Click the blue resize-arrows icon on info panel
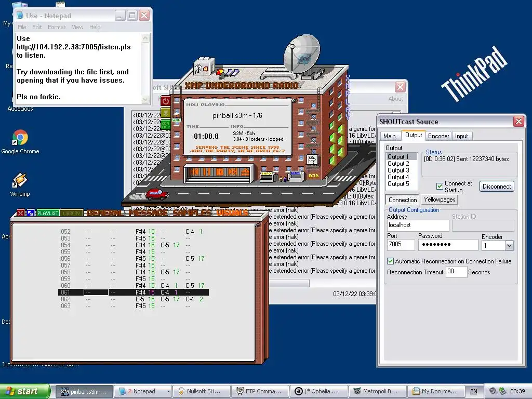This screenshot has width=532, height=399. 30,213
